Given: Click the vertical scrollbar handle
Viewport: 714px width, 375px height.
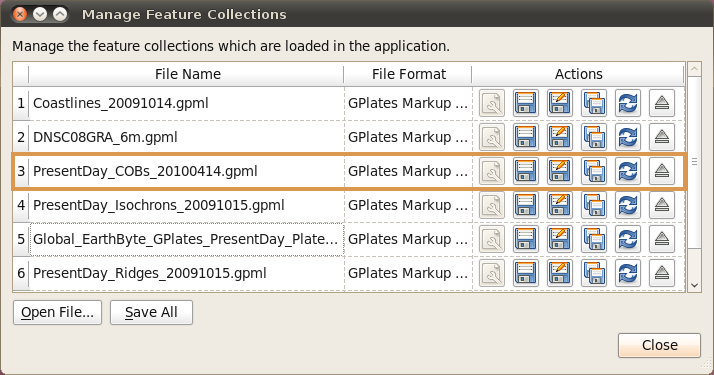Looking at the screenshot, I should point(694,162).
